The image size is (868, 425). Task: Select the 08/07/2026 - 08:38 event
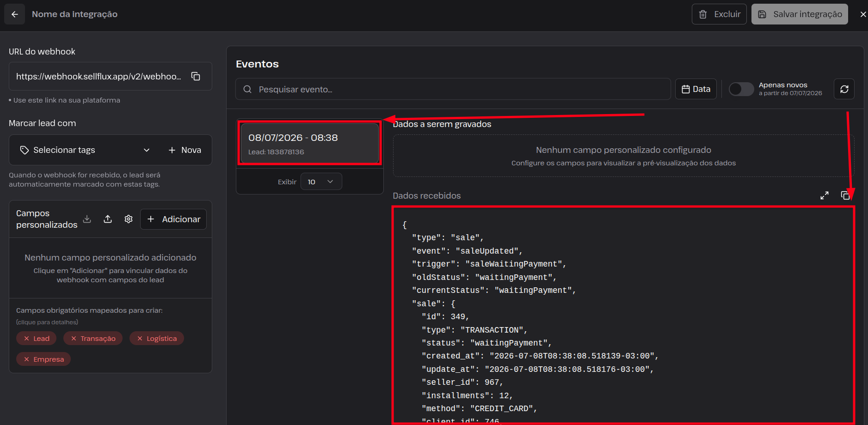(x=309, y=143)
